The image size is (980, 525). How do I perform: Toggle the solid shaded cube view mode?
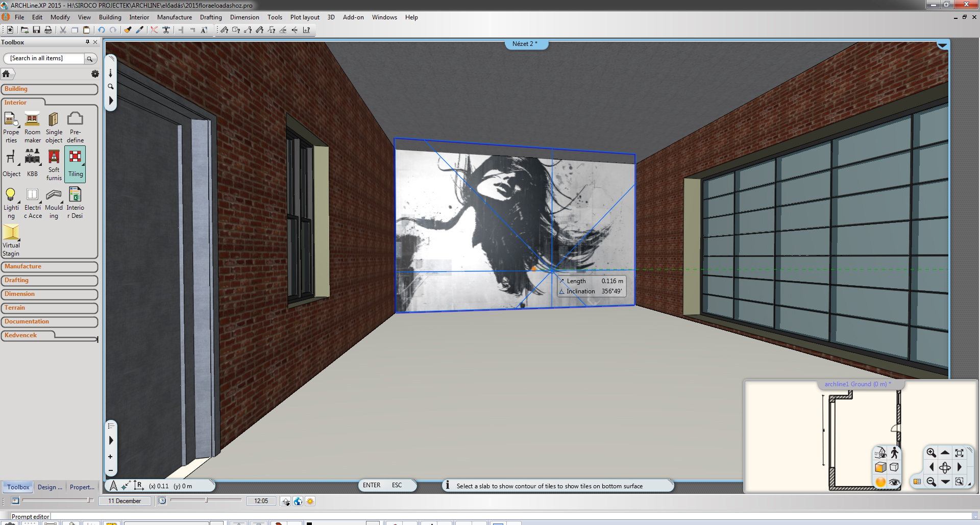coord(880,467)
